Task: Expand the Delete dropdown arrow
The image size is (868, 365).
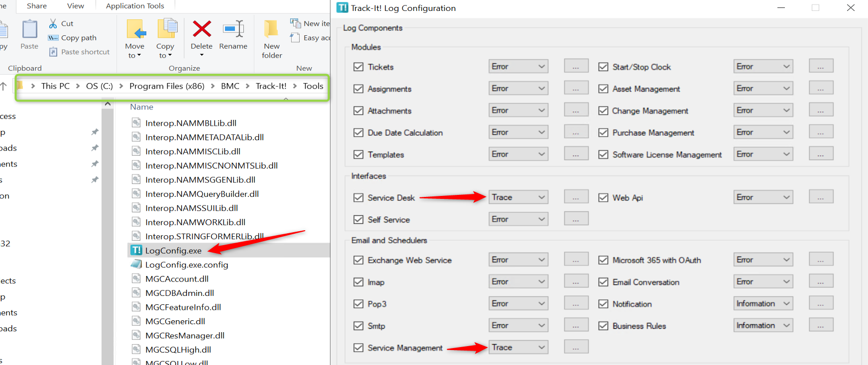Action: point(202,55)
